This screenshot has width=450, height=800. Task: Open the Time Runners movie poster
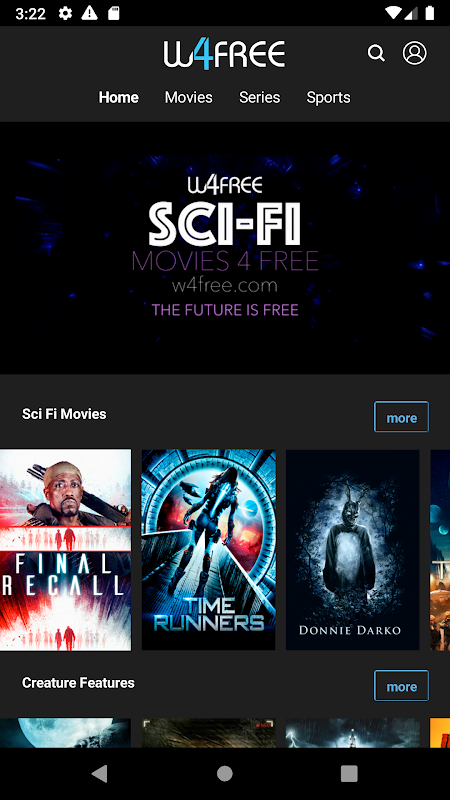(x=208, y=550)
